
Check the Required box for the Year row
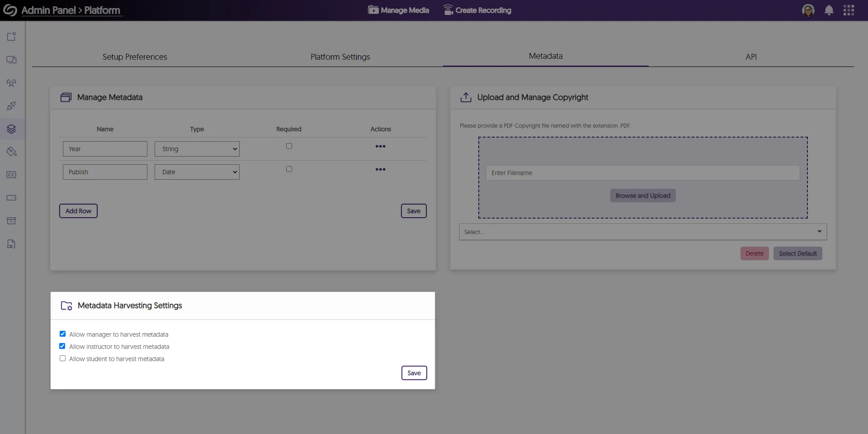(x=289, y=146)
